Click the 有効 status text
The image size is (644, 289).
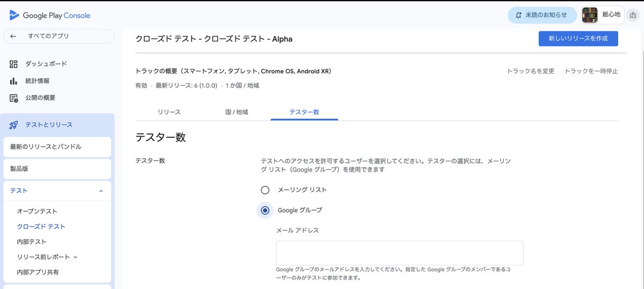coord(142,85)
